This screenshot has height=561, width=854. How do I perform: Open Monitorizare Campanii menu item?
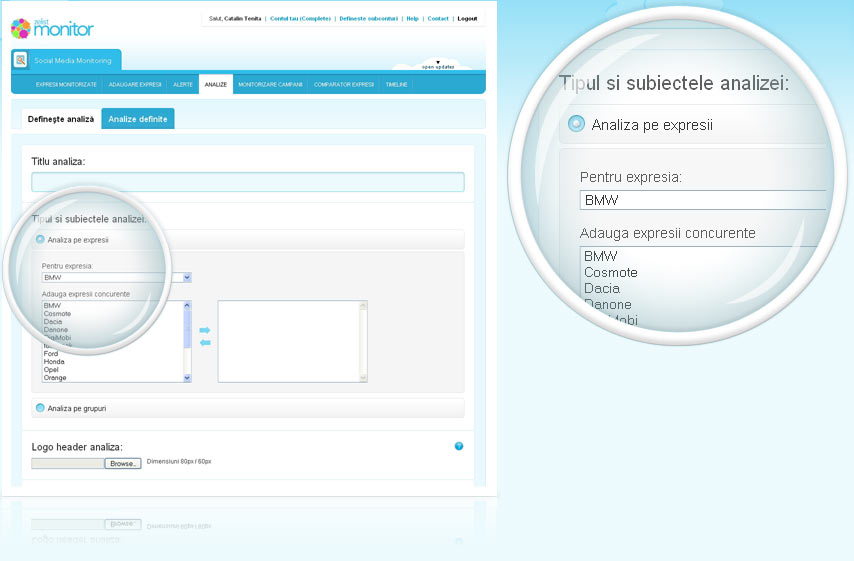pos(270,84)
